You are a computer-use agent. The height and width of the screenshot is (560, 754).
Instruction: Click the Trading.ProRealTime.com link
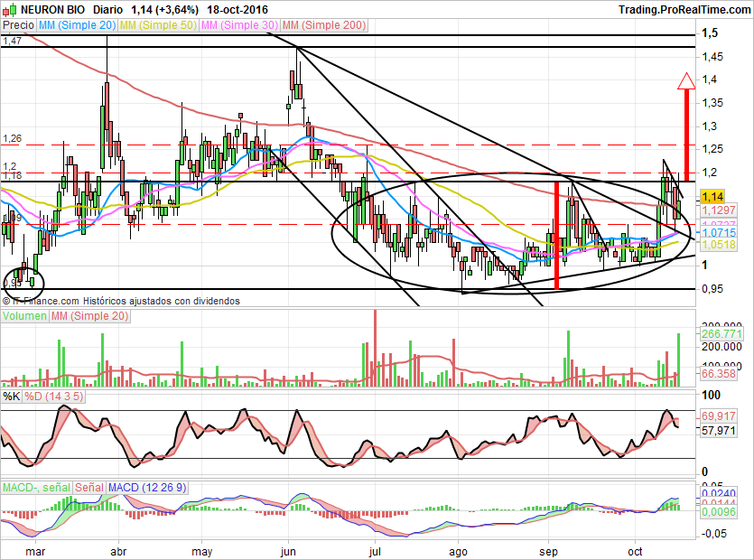(683, 9)
